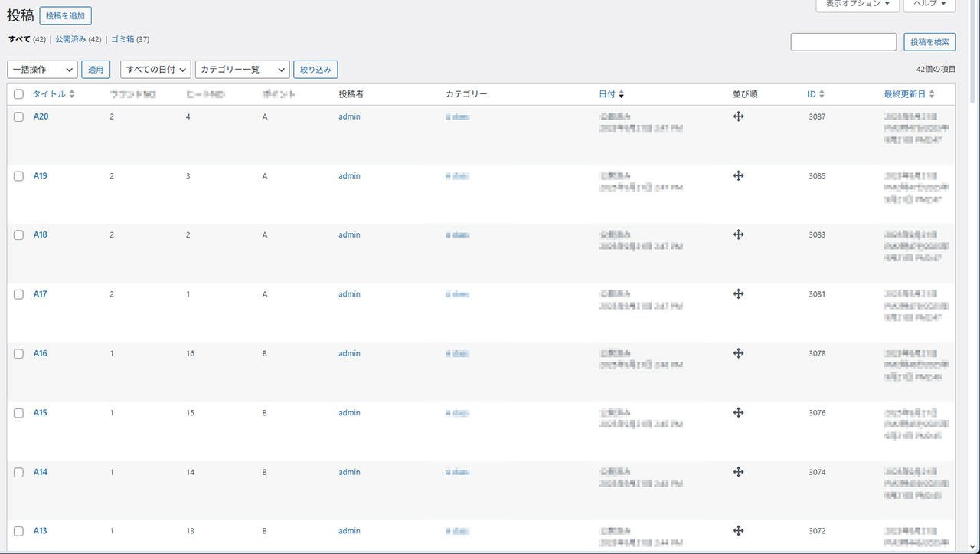Click the drag handle icon for post A17

pyautogui.click(x=738, y=294)
